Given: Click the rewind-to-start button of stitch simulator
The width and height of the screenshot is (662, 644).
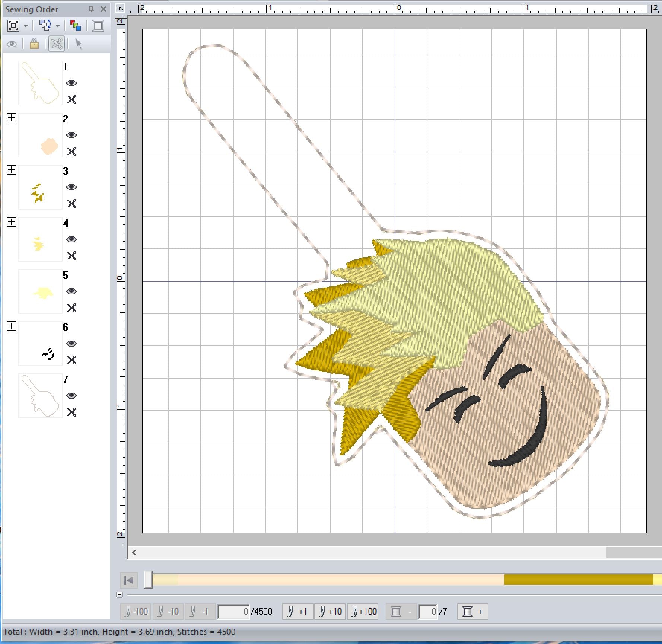Looking at the screenshot, I should coord(129,580).
